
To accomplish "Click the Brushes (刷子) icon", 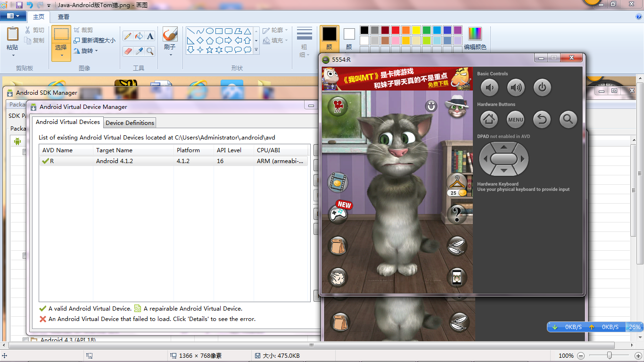I will pyautogui.click(x=170, y=34).
